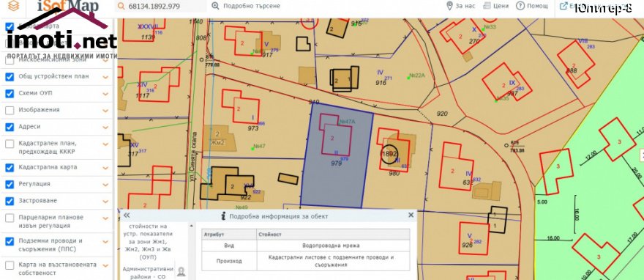
Task: Click the person icon in info panel
Action: pos(181,272)
